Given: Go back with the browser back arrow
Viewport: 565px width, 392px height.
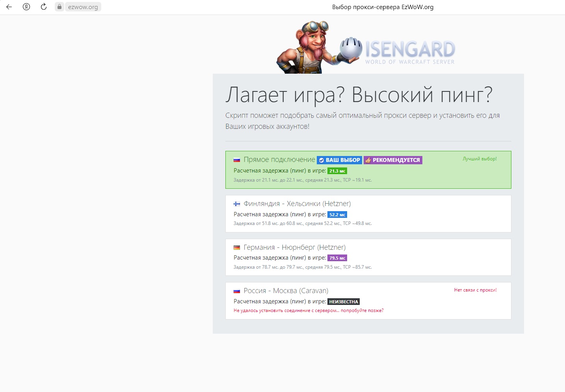Looking at the screenshot, I should (9, 7).
